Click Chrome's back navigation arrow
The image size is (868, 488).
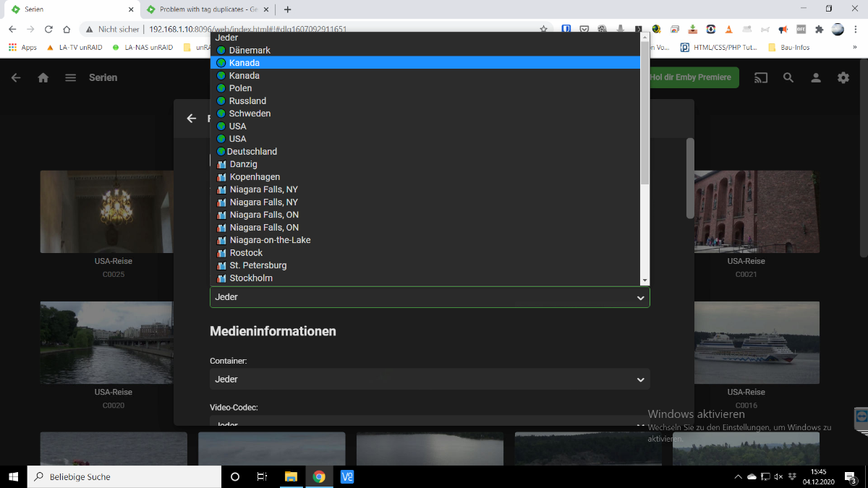12,29
